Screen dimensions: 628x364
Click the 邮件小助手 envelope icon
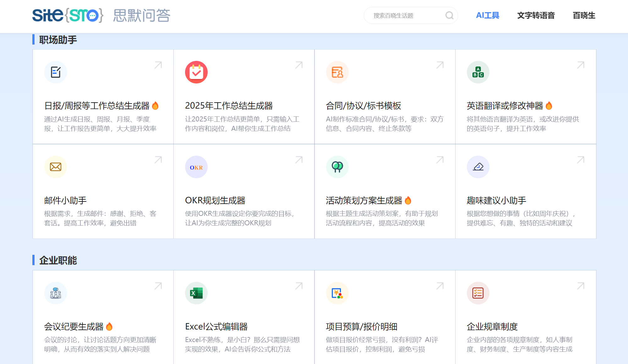(x=56, y=167)
